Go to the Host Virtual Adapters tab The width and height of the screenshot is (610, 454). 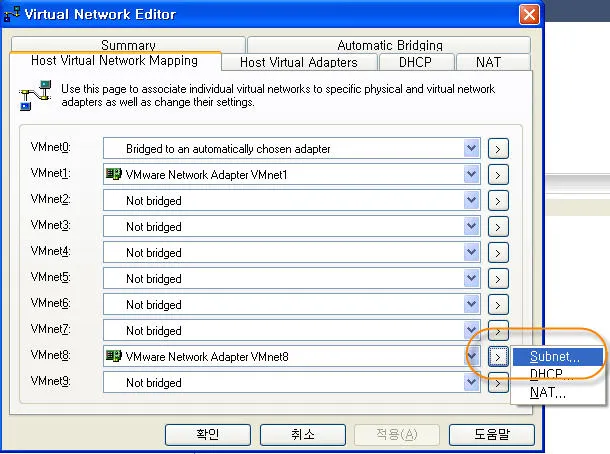click(x=298, y=62)
